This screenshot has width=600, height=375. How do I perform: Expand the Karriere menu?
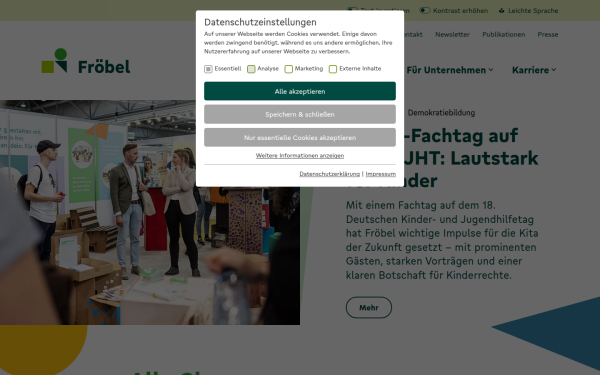[534, 70]
